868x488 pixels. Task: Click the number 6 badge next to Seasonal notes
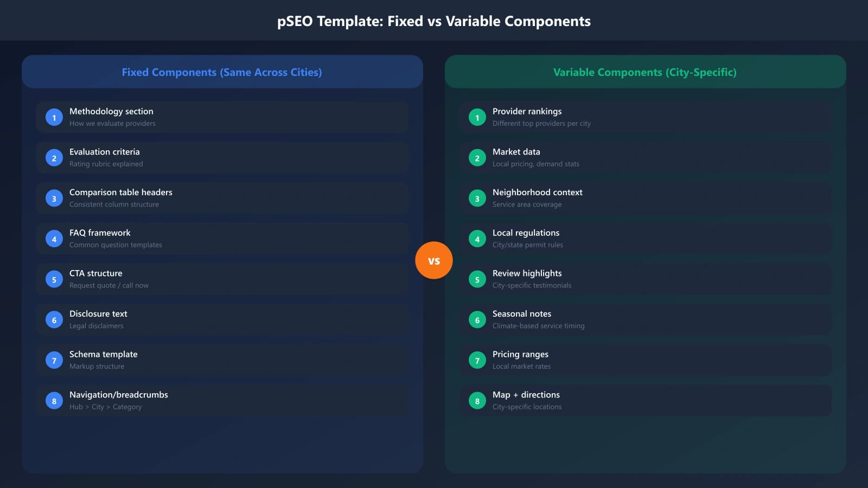(x=477, y=319)
